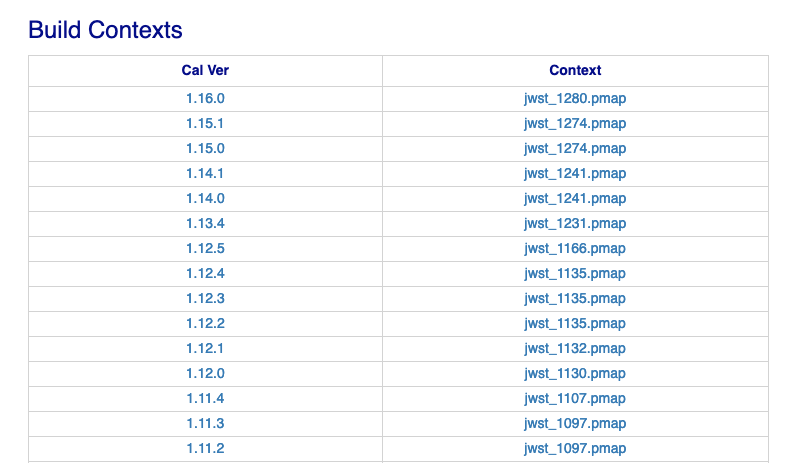Open Cal Ver 1.12.5 link
The image size is (807, 463).
(205, 248)
